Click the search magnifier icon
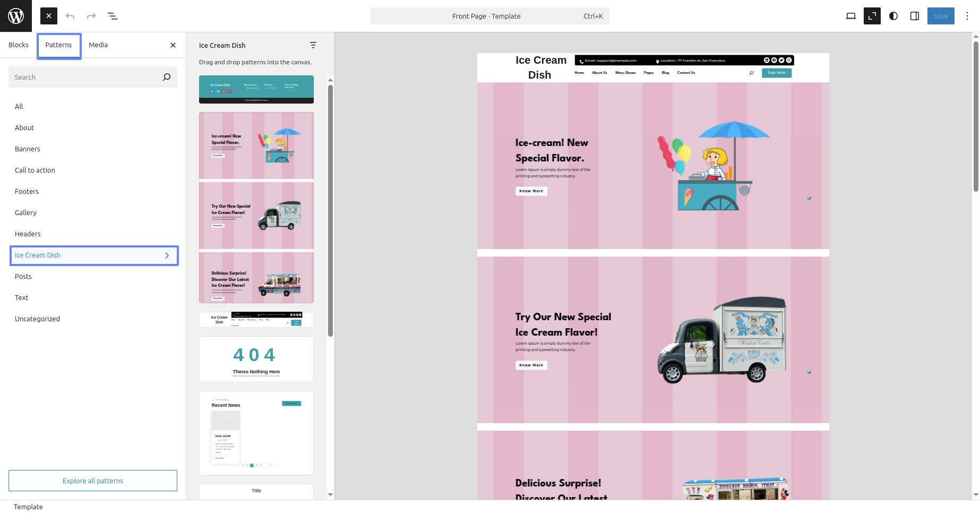The width and height of the screenshot is (980, 513). (x=167, y=77)
